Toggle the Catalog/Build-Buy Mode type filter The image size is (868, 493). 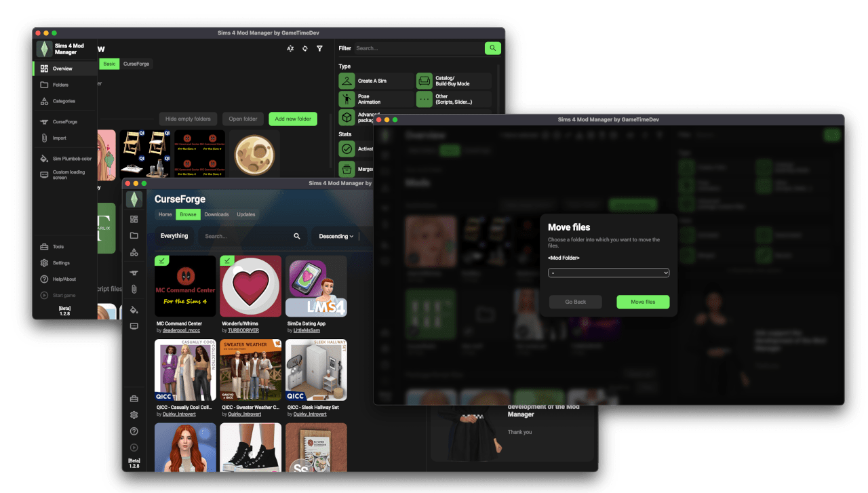coord(454,81)
